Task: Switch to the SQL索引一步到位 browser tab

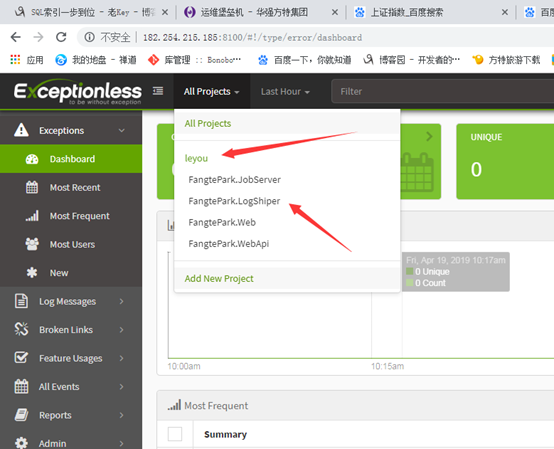Action: point(93,13)
